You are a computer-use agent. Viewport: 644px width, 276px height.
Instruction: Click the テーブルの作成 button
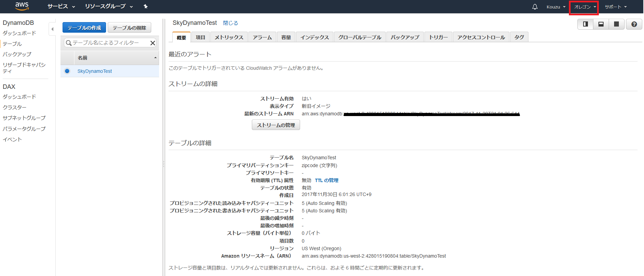pos(84,28)
